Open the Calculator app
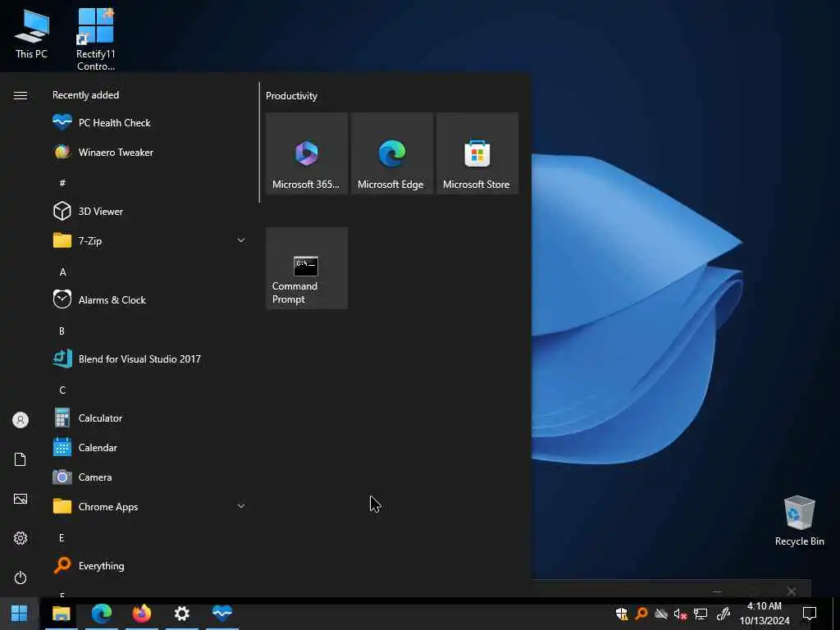Viewport: 840px width, 630px height. [148, 418]
